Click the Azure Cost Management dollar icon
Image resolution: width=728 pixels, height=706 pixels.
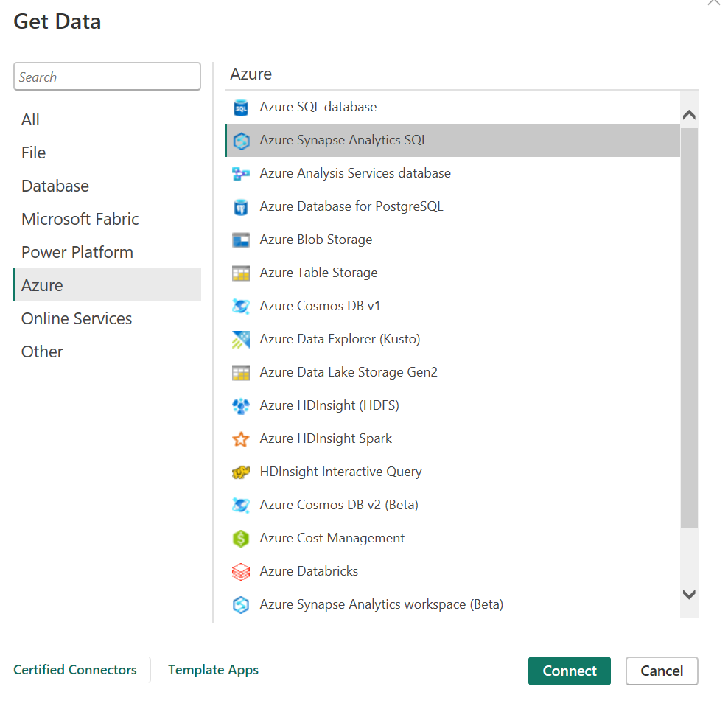[x=241, y=538]
